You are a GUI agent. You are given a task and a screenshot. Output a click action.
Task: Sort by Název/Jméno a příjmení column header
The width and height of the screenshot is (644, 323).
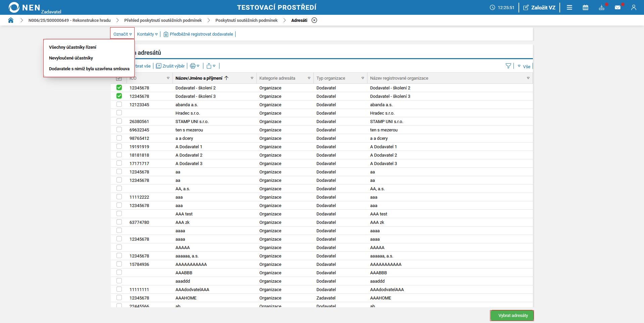tap(199, 78)
